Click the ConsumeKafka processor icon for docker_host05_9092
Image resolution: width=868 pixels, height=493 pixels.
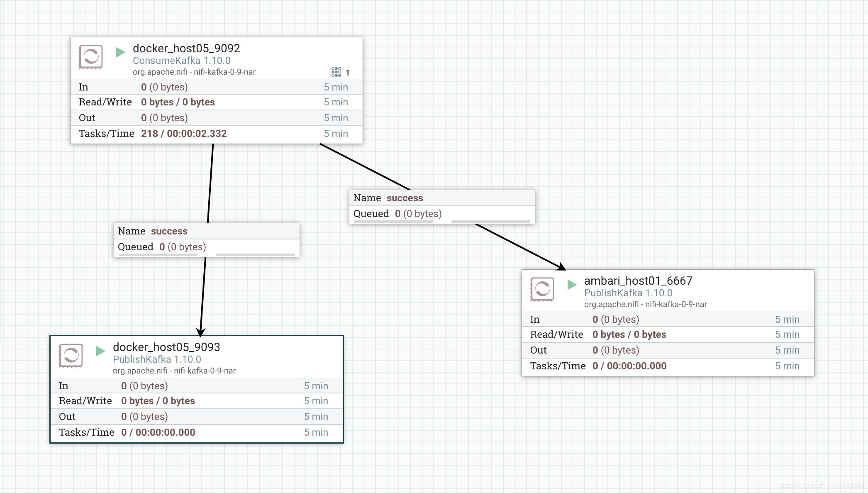(91, 57)
